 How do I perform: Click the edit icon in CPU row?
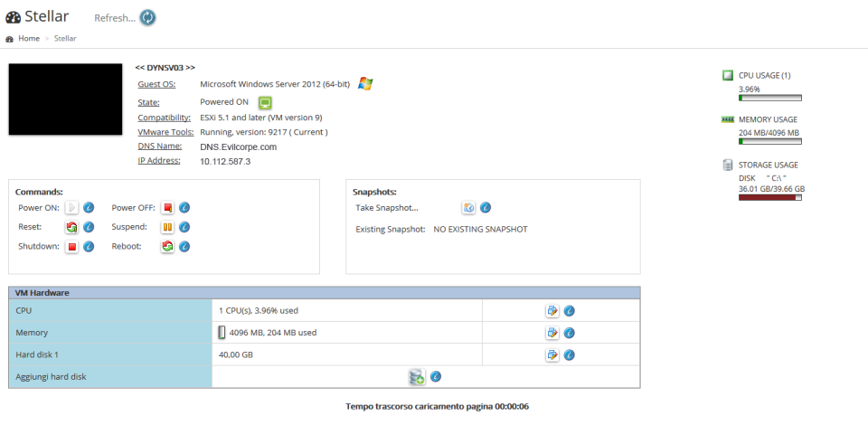tap(552, 310)
